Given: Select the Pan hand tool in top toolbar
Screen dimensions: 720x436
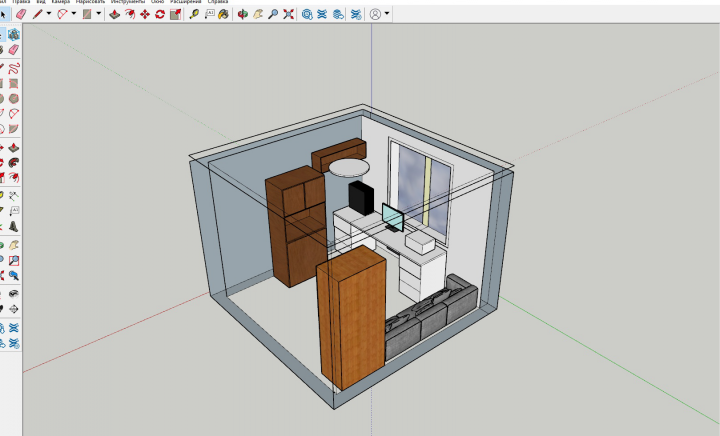Looking at the screenshot, I should tap(258, 14).
